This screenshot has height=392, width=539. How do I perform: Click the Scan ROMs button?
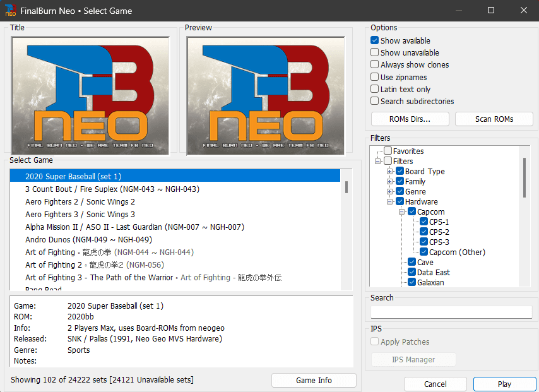point(494,119)
